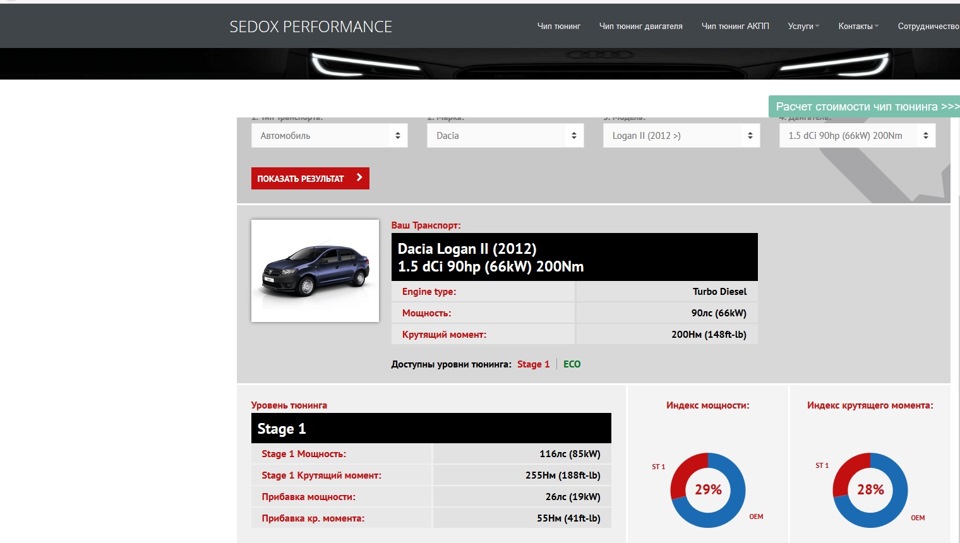Open the 1.5 dCi 90hp engine dropdown
Viewport: 960px width, 543px height.
pyautogui.click(x=857, y=136)
